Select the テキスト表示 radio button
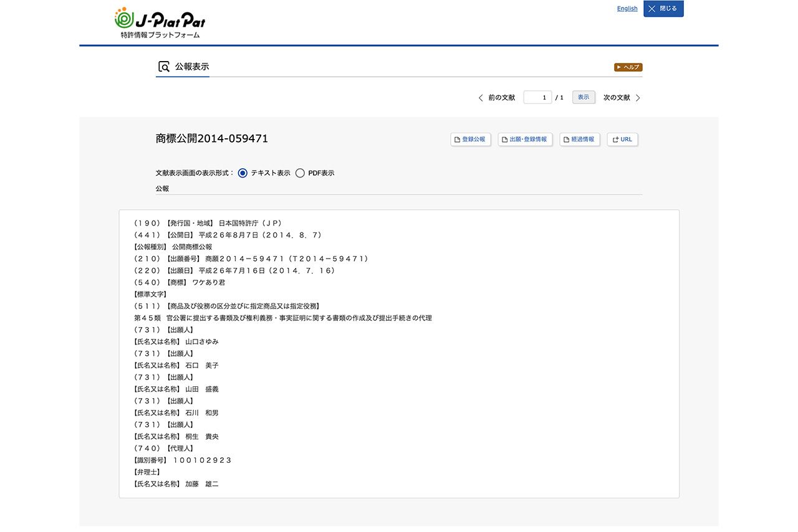This screenshot has width=798, height=532. tap(242, 173)
